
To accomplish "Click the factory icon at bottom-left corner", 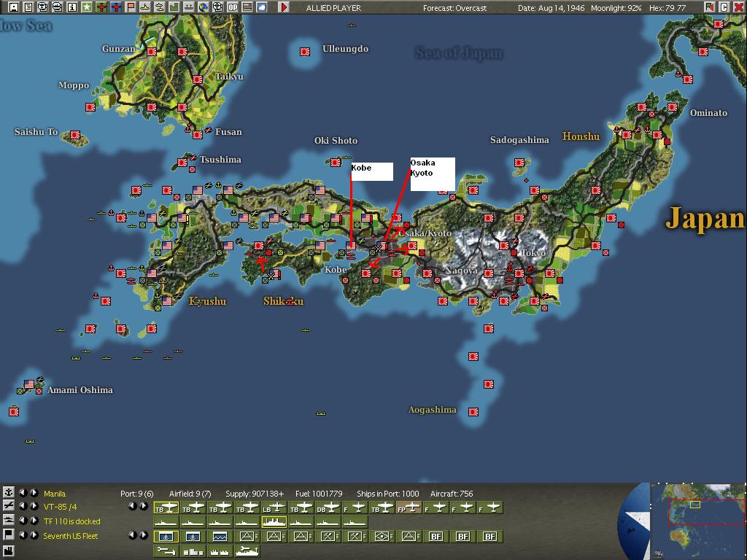I will click(8, 551).
